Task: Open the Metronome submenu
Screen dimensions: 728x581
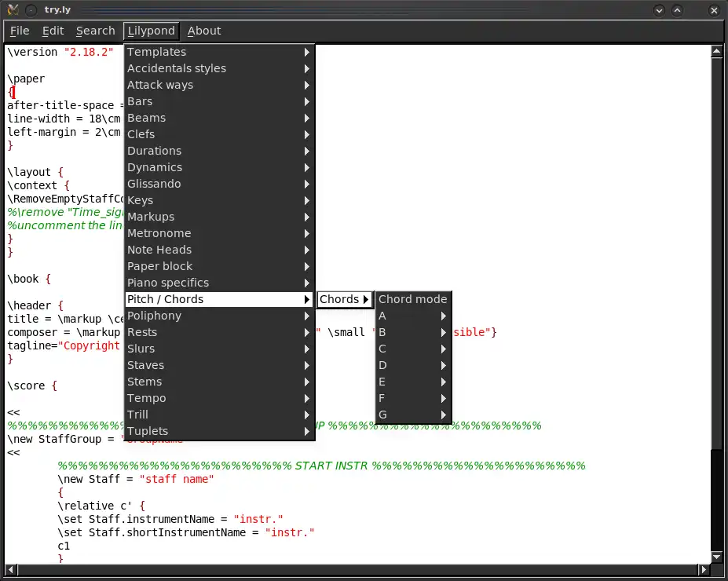Action: tap(219, 233)
